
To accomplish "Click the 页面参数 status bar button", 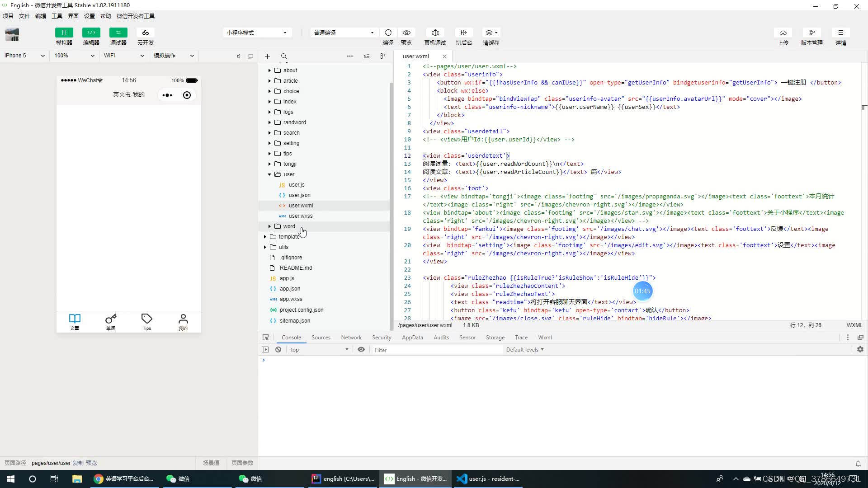I will 242,463.
